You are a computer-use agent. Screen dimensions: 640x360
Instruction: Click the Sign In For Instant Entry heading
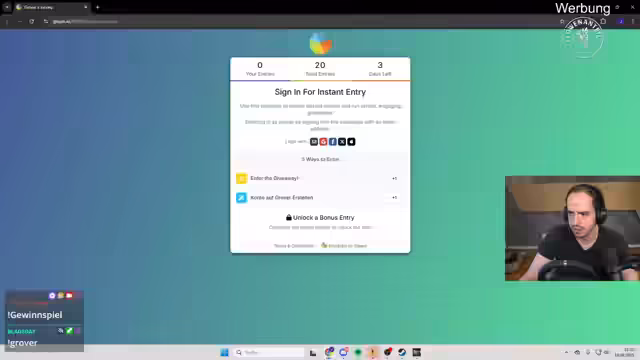click(320, 92)
